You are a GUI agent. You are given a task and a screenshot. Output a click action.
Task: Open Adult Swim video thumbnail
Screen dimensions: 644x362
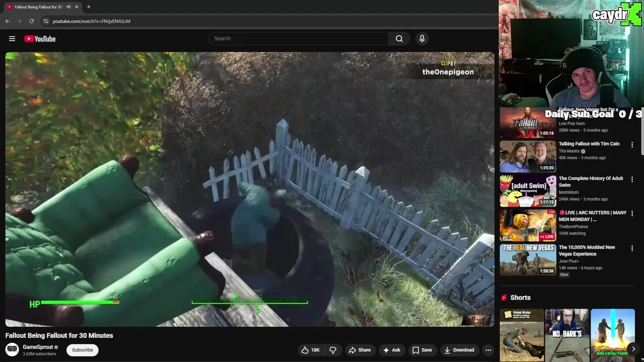(x=528, y=191)
